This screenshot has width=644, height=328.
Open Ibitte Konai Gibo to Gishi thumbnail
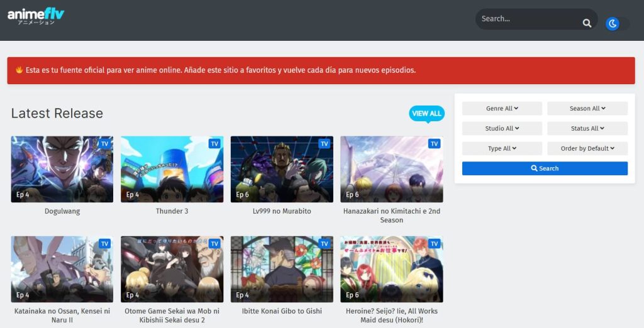pyautogui.click(x=282, y=270)
